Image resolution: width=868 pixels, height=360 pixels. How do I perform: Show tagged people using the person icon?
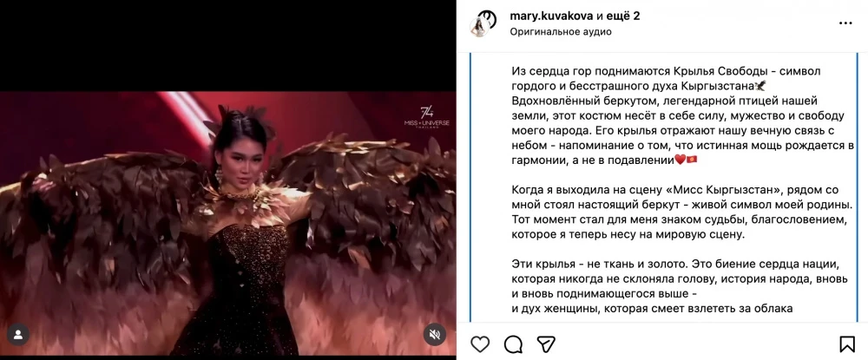click(x=18, y=335)
